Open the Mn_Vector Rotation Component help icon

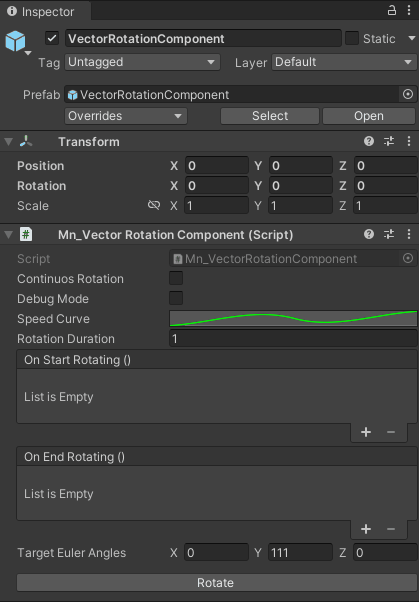click(369, 234)
